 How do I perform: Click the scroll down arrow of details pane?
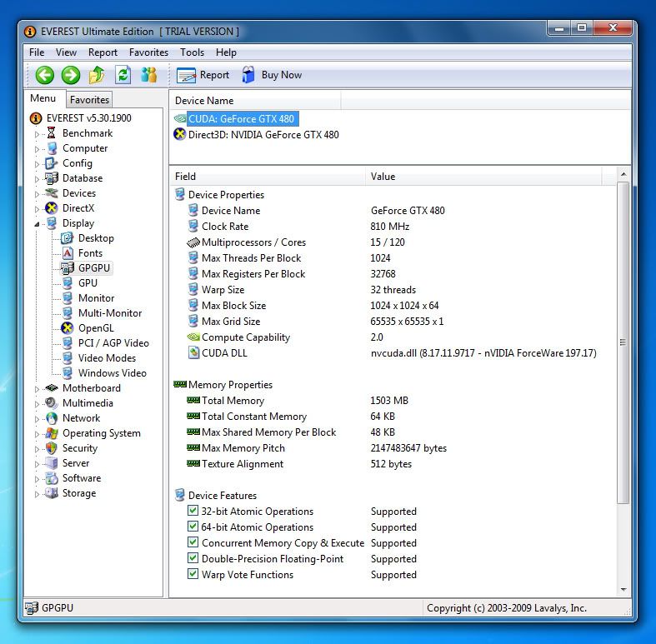[x=623, y=590]
